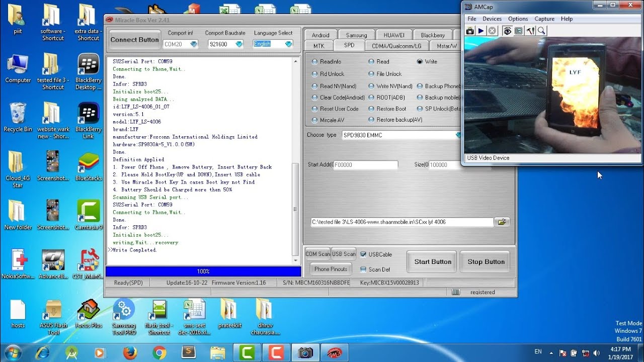Open AMCap Capture menu
Viewport: 644px width, 362px height.
pyautogui.click(x=544, y=19)
